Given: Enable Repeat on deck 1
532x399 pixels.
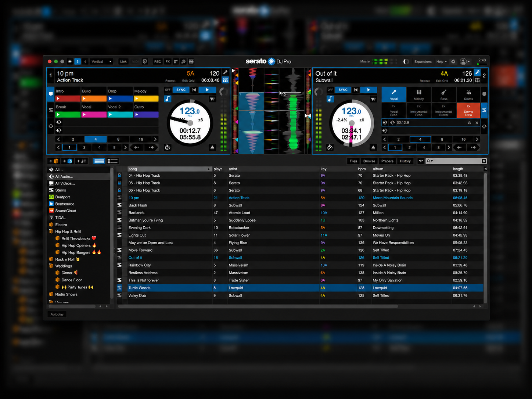Looking at the screenshot, I should (x=170, y=80).
